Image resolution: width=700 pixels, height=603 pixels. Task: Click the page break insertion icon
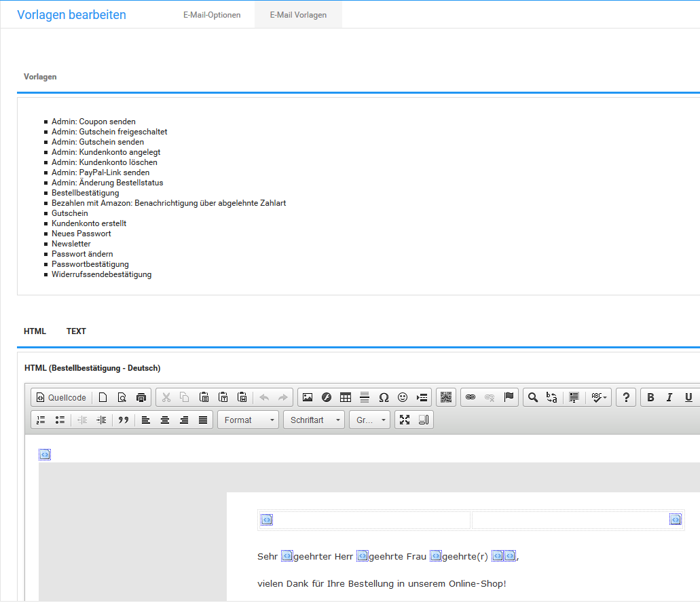click(x=423, y=397)
